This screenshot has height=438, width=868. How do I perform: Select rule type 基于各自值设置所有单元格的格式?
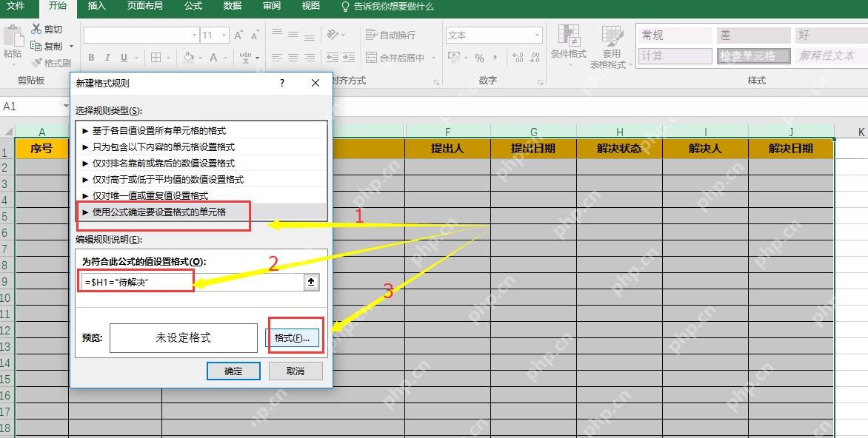tap(201, 131)
